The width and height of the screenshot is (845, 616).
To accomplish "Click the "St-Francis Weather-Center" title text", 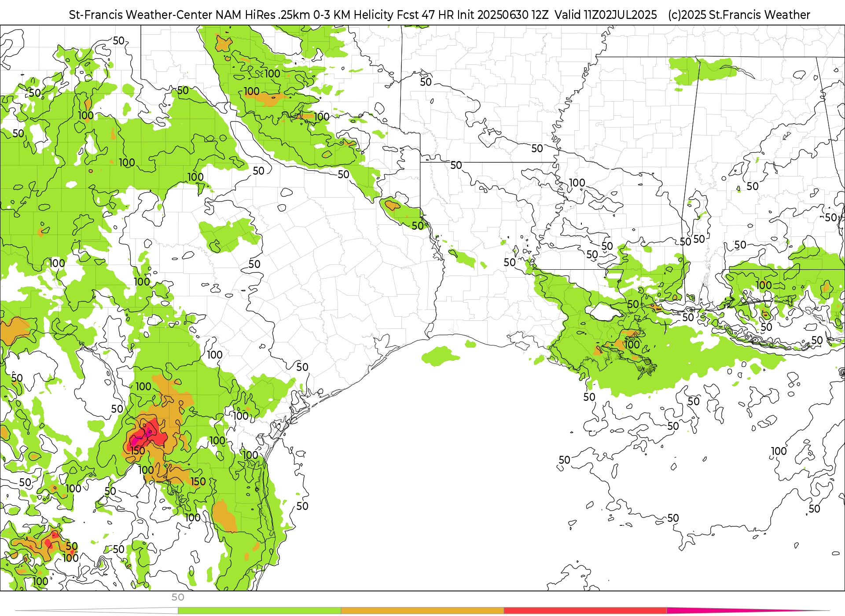I will pos(141,15).
